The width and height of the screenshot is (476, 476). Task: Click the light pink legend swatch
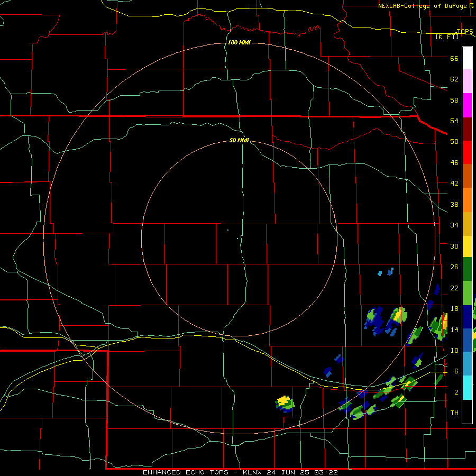coord(467,81)
